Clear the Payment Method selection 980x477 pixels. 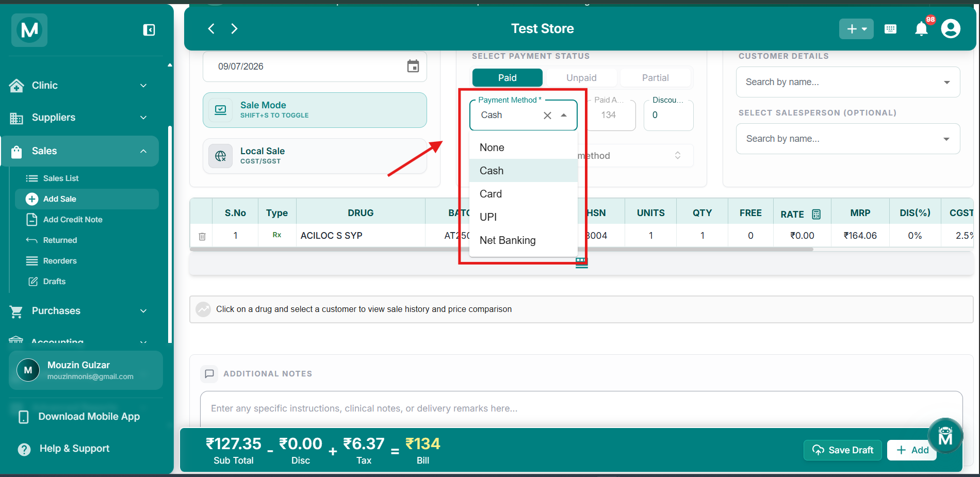pos(548,116)
